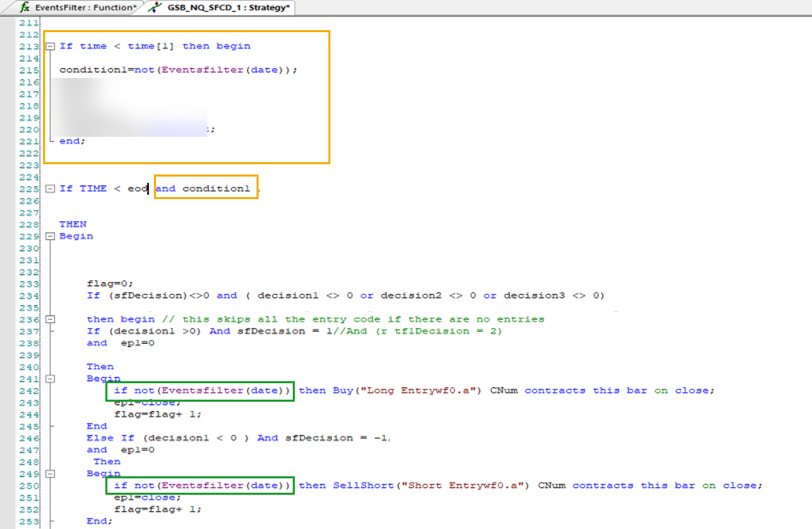Click the 'end;' statement on line 221
Screen dimensions: 812x529
pos(73,141)
